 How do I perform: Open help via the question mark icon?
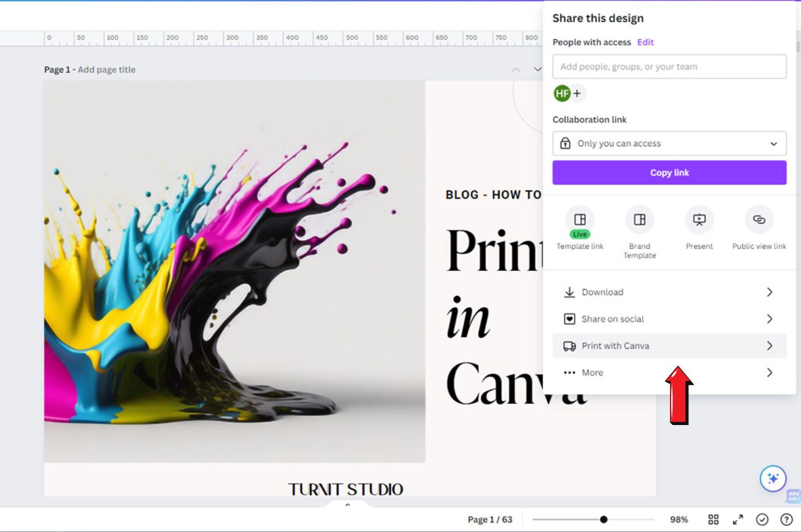[786, 519]
